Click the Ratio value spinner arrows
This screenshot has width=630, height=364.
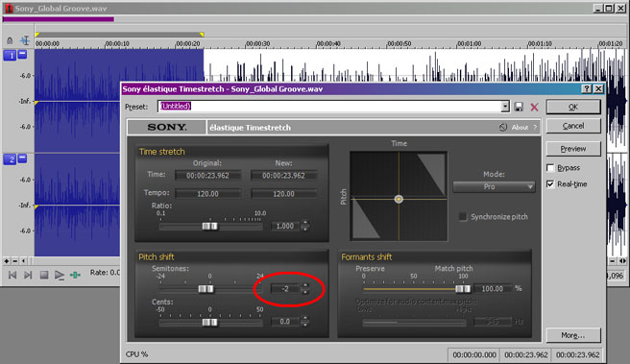pos(305,226)
